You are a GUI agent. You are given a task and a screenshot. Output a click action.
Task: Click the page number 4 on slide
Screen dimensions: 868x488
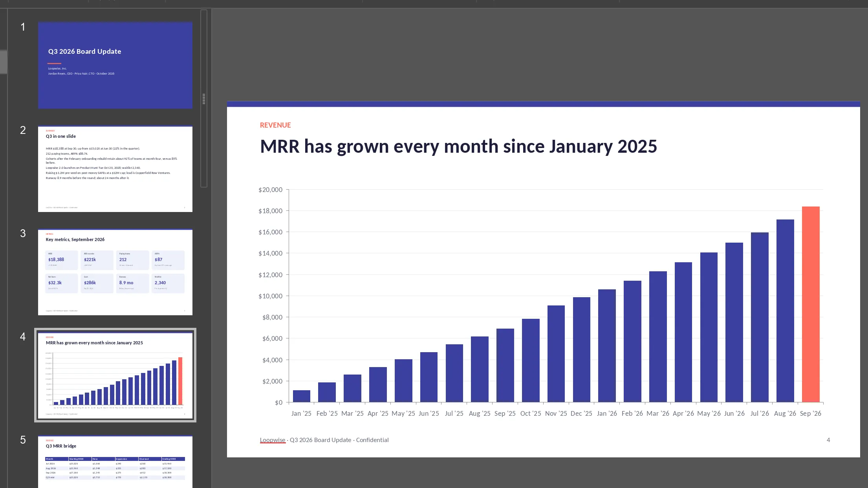point(828,440)
